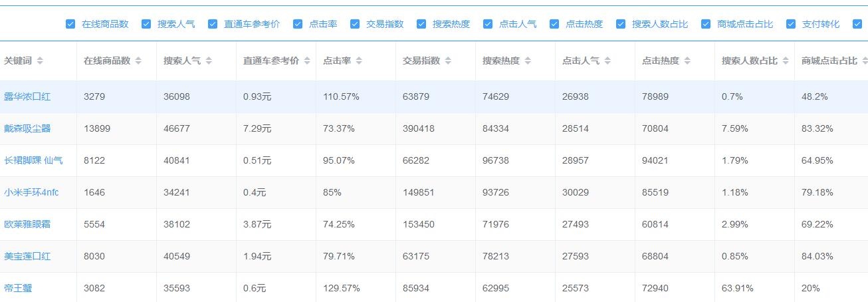Select the 0.4元 price cell

click(x=255, y=192)
